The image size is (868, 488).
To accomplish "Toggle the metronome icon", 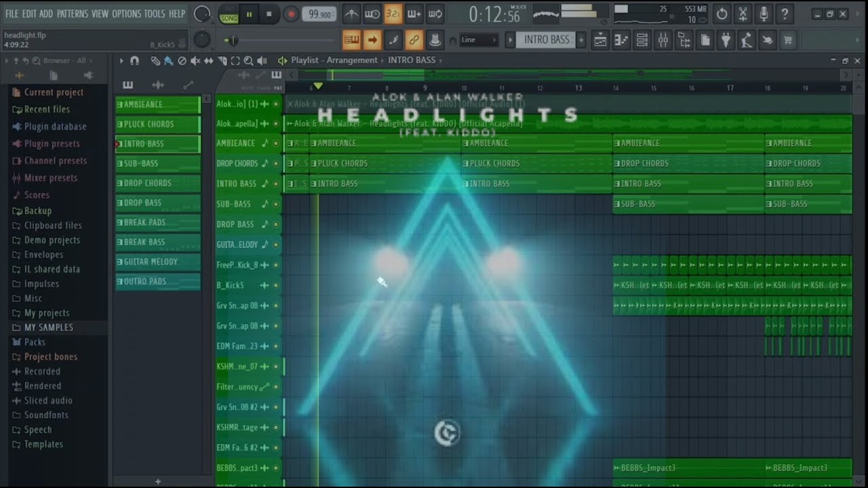I will (x=351, y=14).
